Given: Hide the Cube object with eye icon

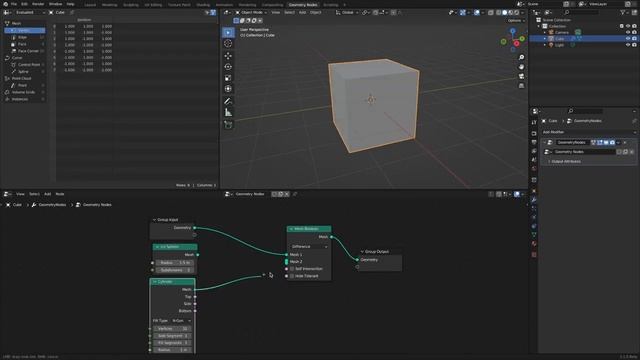Looking at the screenshot, I should coord(628,38).
